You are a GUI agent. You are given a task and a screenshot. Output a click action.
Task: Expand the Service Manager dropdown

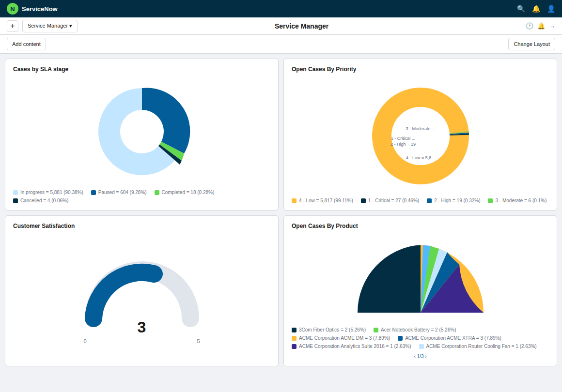tap(50, 26)
